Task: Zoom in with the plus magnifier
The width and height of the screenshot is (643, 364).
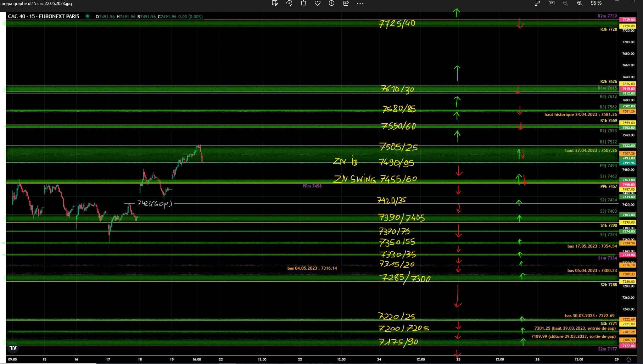Action: (580, 3)
